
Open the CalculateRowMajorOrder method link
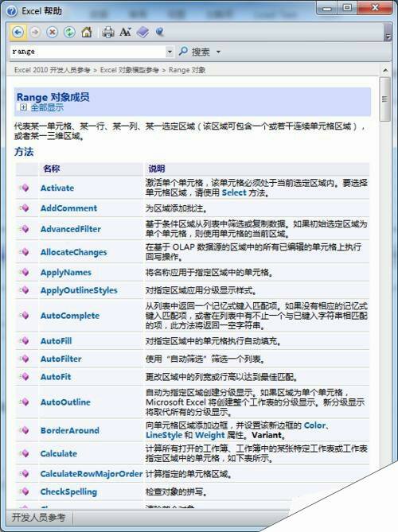pyautogui.click(x=92, y=474)
